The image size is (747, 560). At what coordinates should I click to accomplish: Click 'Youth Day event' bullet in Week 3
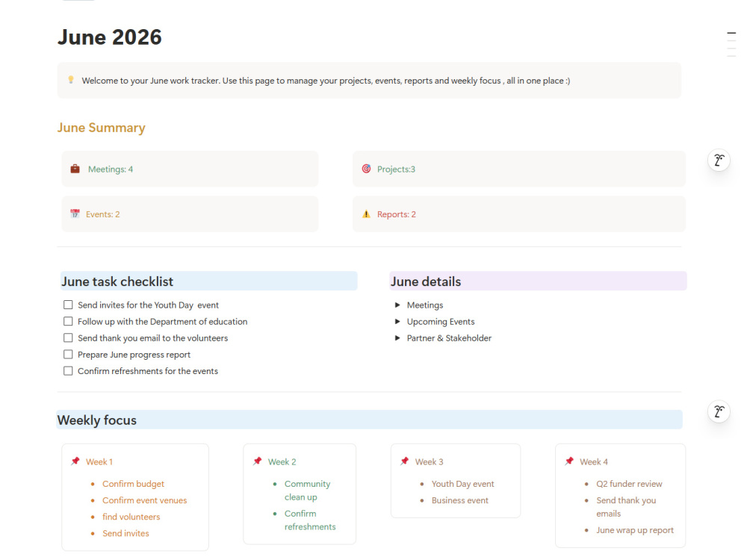tap(462, 484)
